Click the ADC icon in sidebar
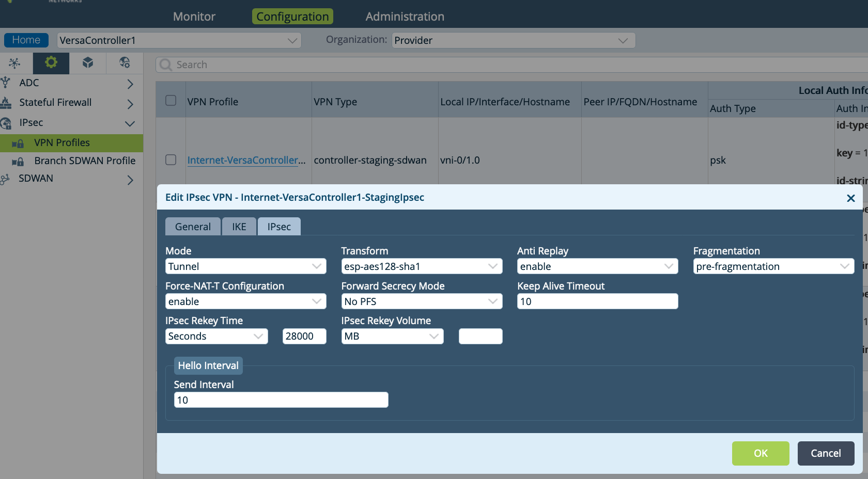Viewport: 868px width, 479px height. pos(6,82)
